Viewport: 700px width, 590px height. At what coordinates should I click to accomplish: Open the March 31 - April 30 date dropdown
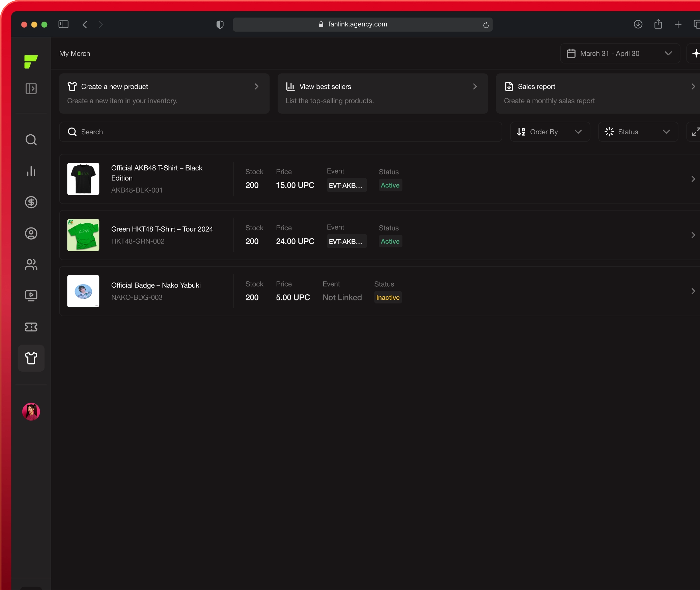coord(620,53)
